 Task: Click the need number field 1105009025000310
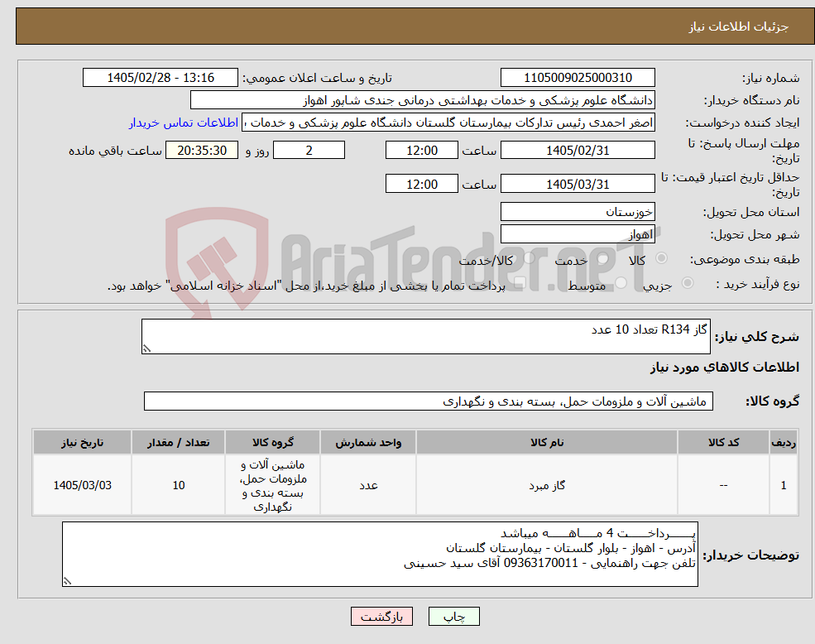tap(578, 78)
